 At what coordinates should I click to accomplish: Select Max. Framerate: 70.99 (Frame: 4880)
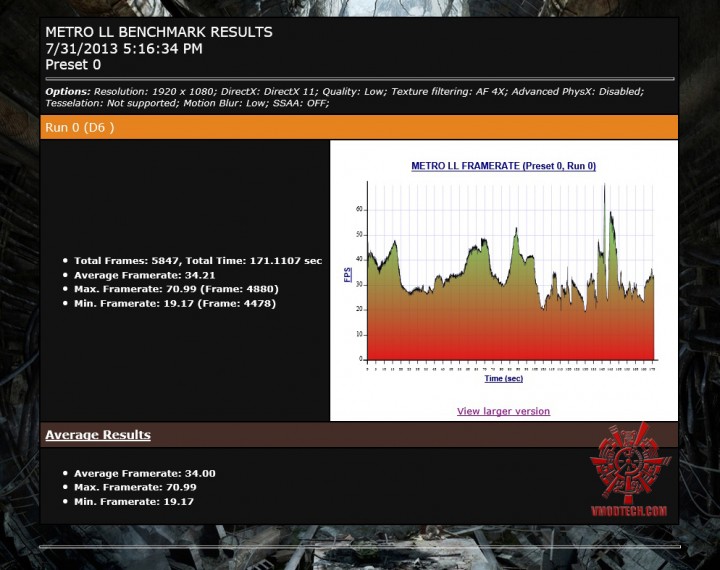[x=176, y=289]
